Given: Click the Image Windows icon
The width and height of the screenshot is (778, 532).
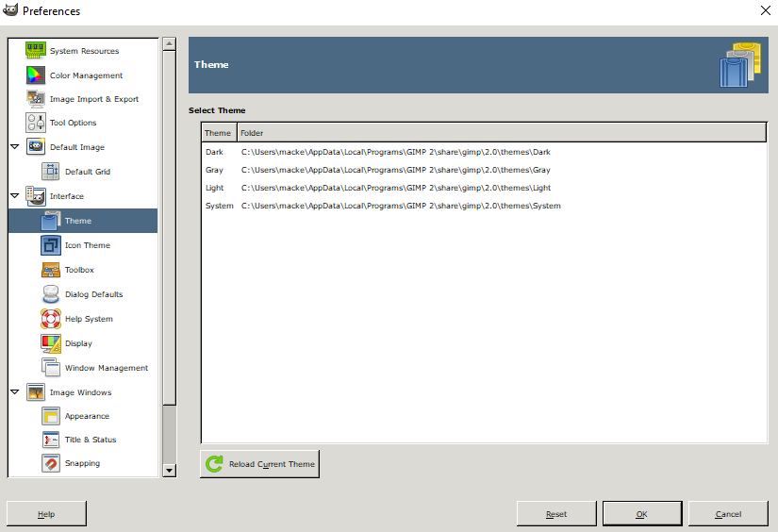Looking at the screenshot, I should (x=36, y=392).
